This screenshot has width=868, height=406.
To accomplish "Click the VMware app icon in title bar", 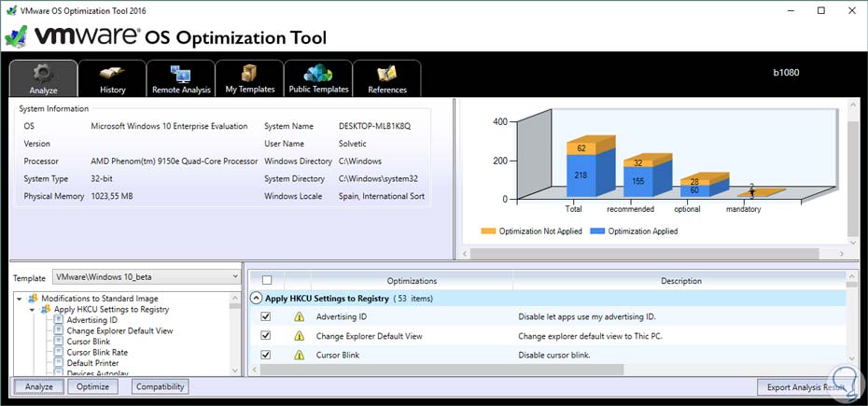I will (11, 10).
